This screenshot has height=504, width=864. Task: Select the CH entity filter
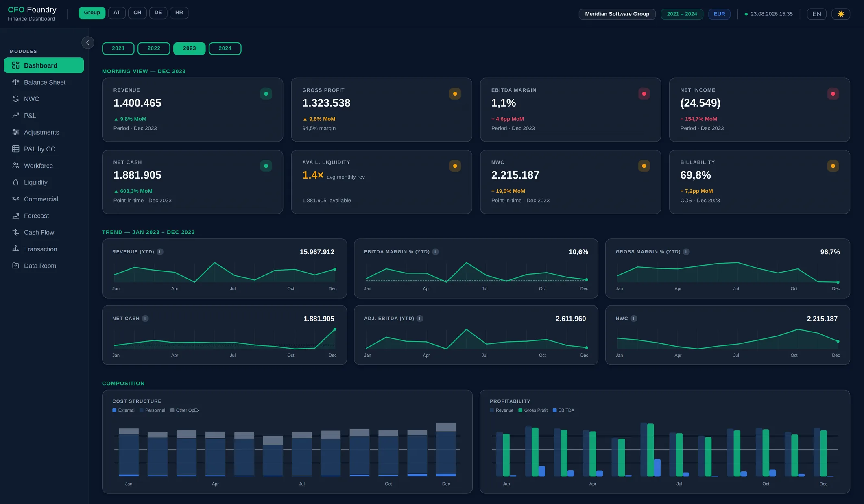pos(137,13)
